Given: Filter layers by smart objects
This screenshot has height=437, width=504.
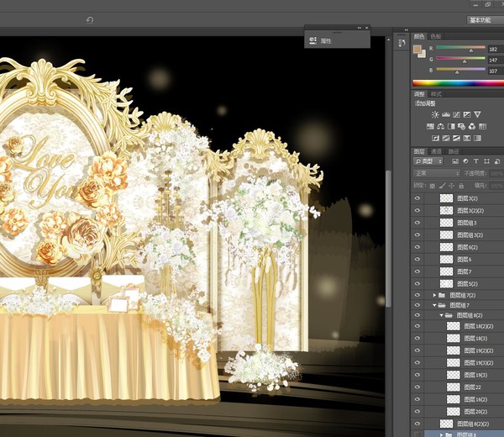Looking at the screenshot, I should tap(497, 161).
